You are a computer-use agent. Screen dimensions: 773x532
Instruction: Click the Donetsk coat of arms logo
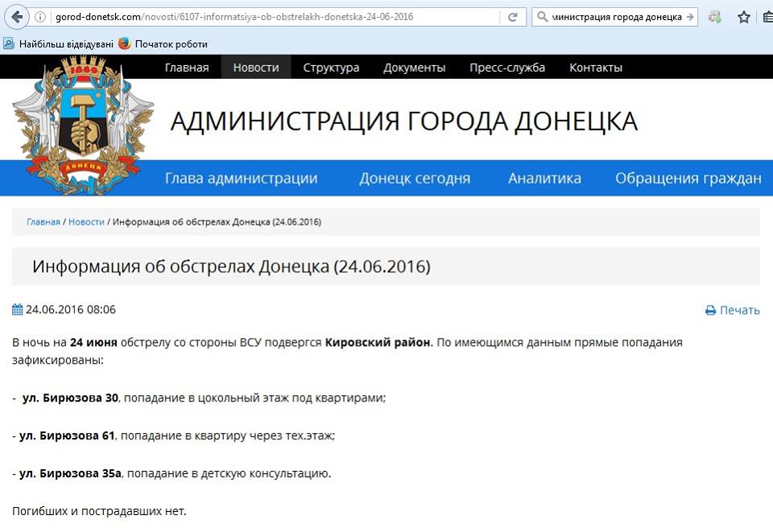click(x=82, y=125)
